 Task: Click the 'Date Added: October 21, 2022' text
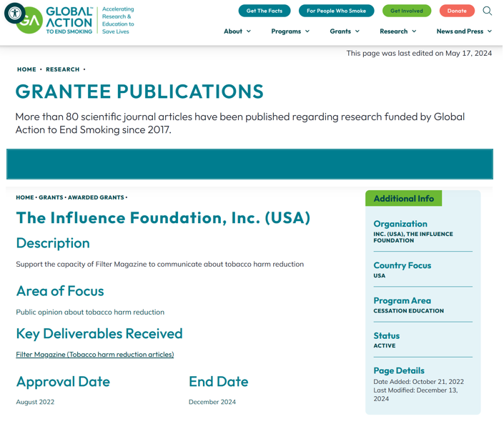click(418, 382)
